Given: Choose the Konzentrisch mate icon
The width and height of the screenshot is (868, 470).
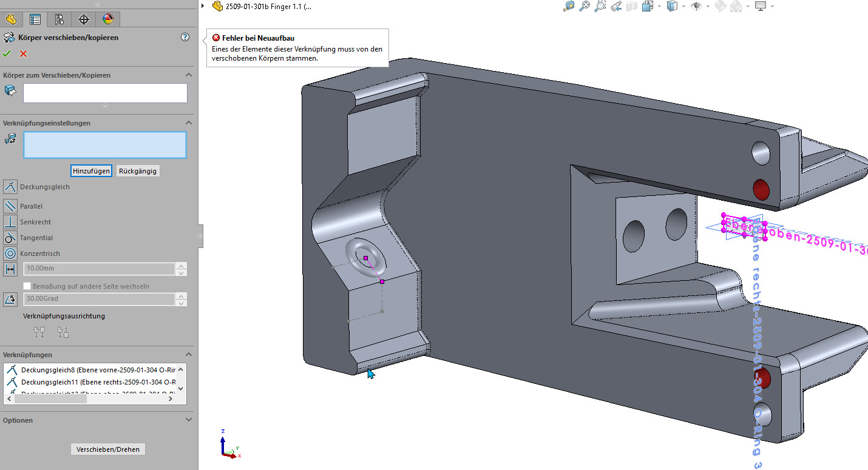Looking at the screenshot, I should tap(10, 253).
